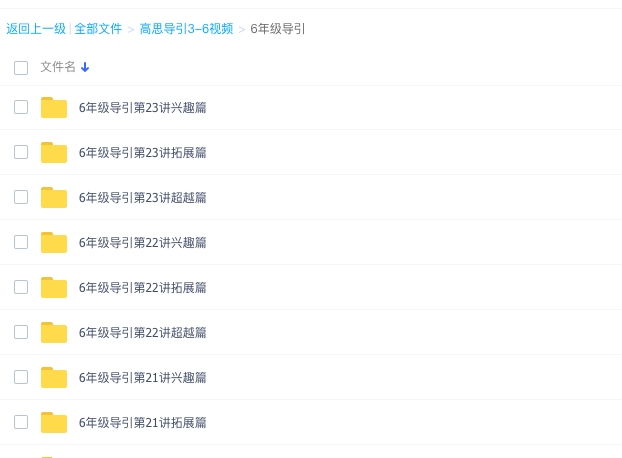Tick the checkbox for 6年级导引第21讲拓展篇
This screenshot has width=622, height=458.
click(x=21, y=422)
